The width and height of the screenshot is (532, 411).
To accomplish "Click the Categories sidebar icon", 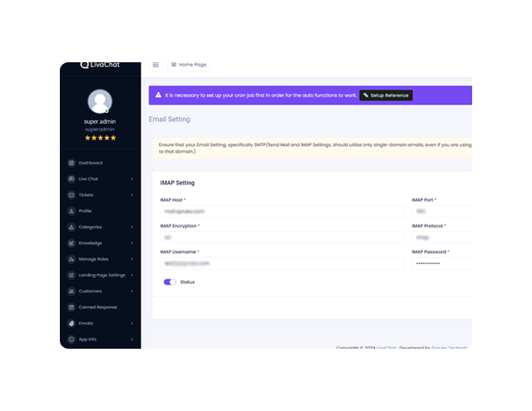I will pos(71,227).
